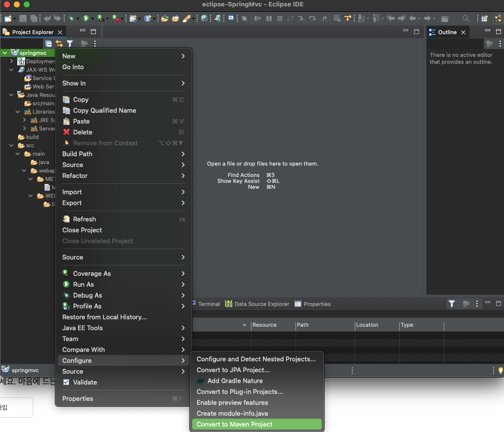Collapse the JAX-WS Web Services node

coord(11,69)
